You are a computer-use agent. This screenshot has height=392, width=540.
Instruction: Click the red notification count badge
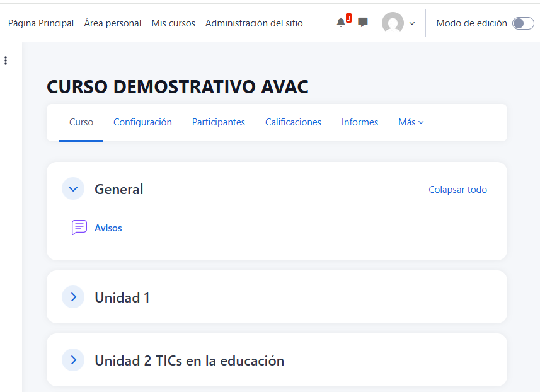[x=348, y=18]
